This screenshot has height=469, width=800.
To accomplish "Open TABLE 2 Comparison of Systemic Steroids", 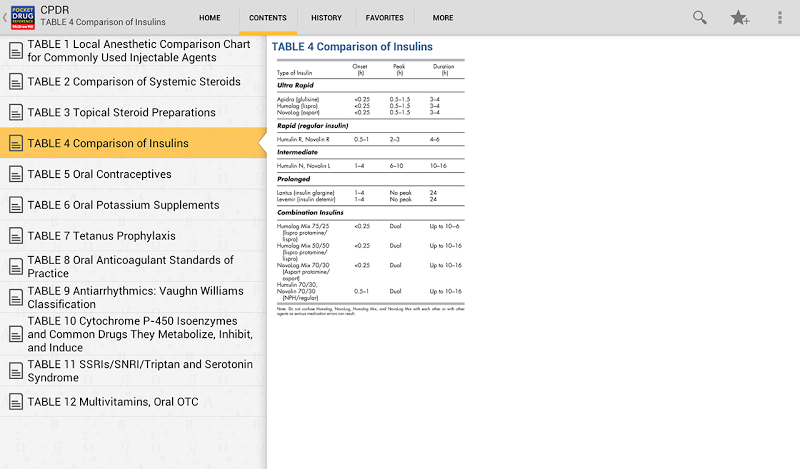I will (133, 82).
